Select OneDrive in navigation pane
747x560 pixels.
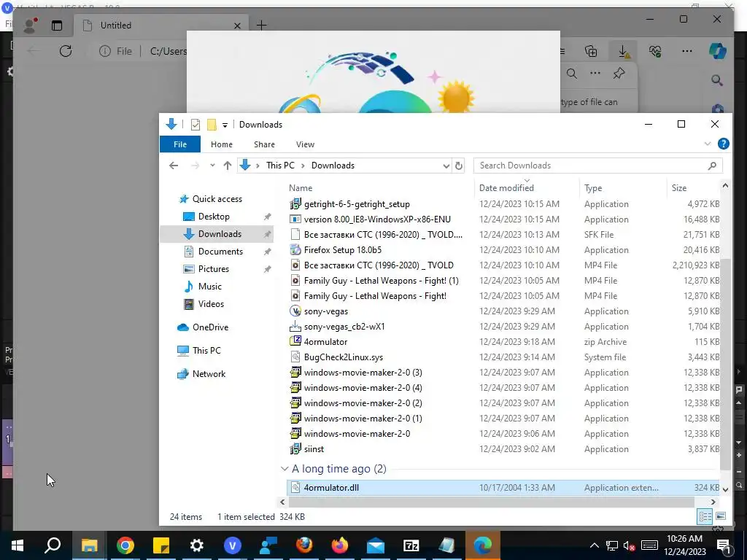[210, 327]
